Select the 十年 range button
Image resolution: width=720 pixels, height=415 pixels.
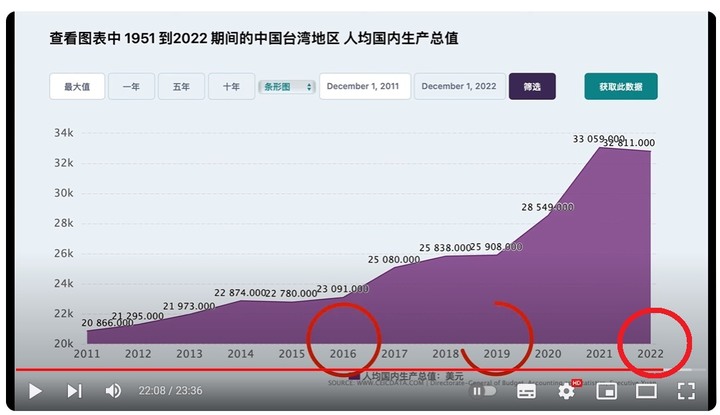[x=231, y=86]
